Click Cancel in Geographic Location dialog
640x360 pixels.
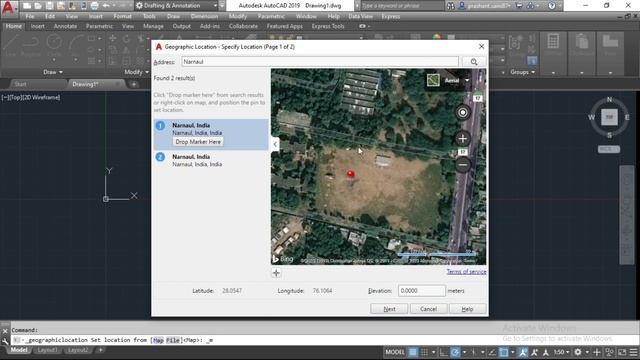tap(428, 309)
